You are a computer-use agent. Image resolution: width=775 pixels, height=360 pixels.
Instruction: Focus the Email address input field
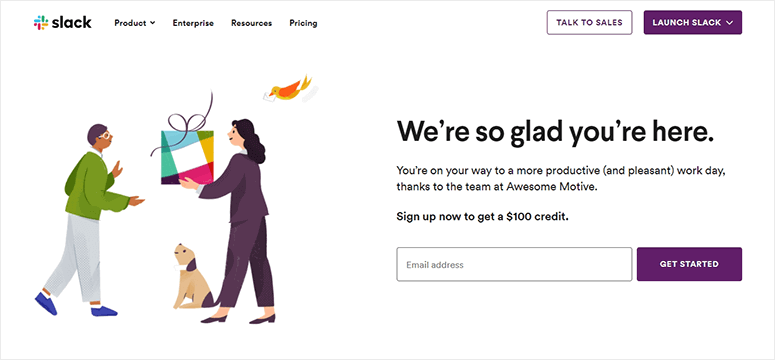coord(514,264)
